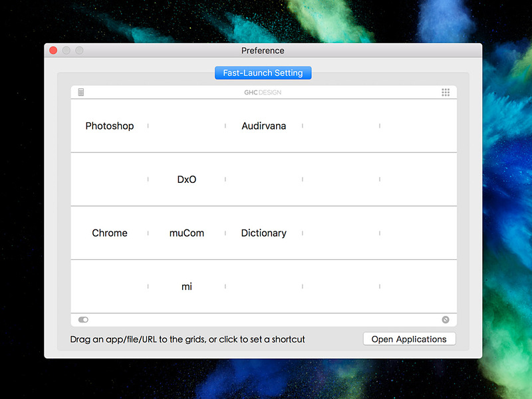
Task: Select the muCom grid cell
Action: pyautogui.click(x=187, y=233)
